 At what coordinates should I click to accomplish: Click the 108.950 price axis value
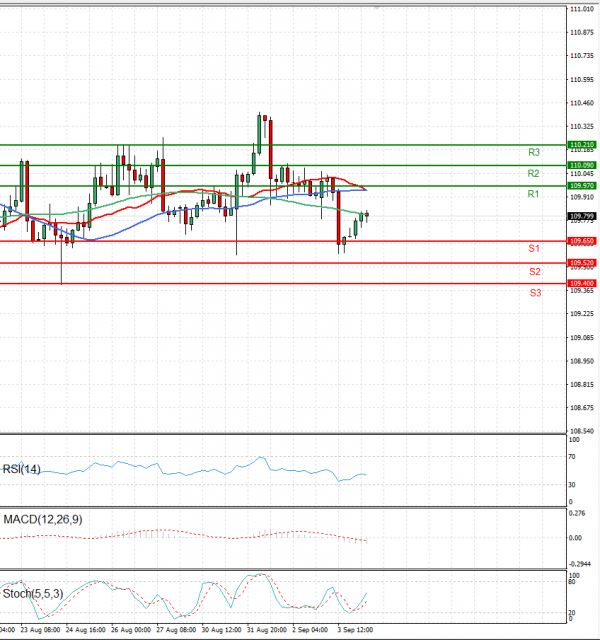[x=582, y=361]
